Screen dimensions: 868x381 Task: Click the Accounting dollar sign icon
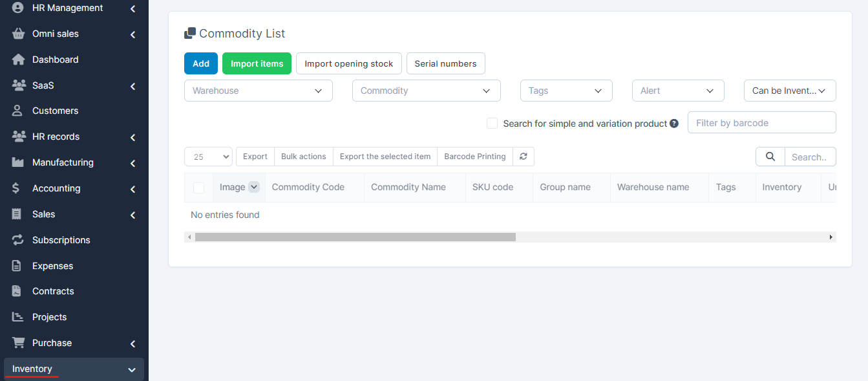point(18,188)
